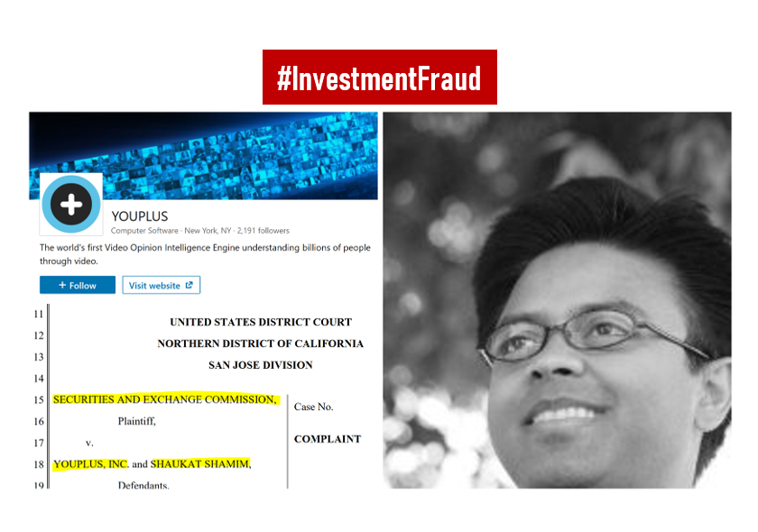Viewport: 758px width, 532px height.
Task: Click the YOUPLUS round plus logo
Action: (x=71, y=205)
